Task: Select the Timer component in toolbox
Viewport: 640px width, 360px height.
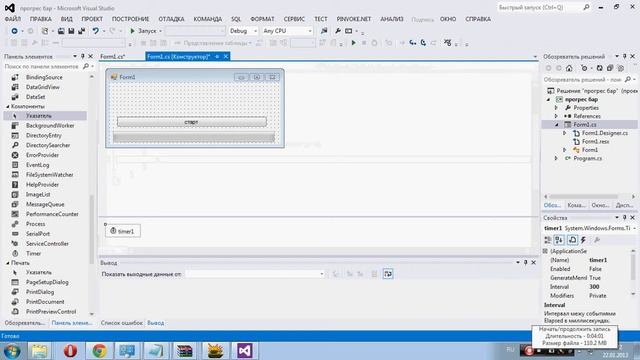Action: pos(33,253)
